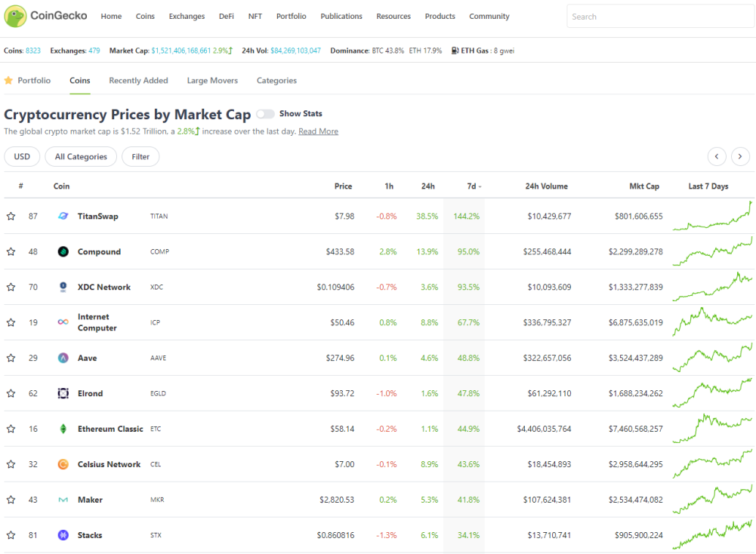Select the Coins tab
The image size is (756, 554).
[x=80, y=81]
